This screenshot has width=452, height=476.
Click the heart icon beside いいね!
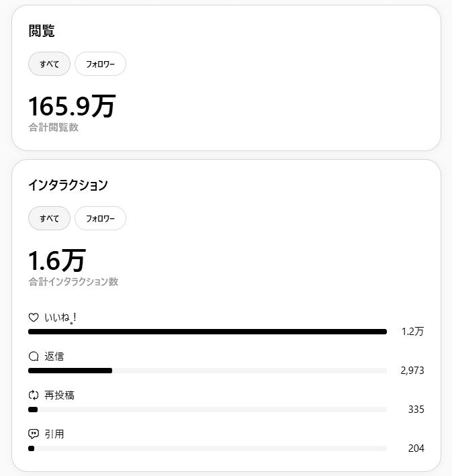[34, 318]
